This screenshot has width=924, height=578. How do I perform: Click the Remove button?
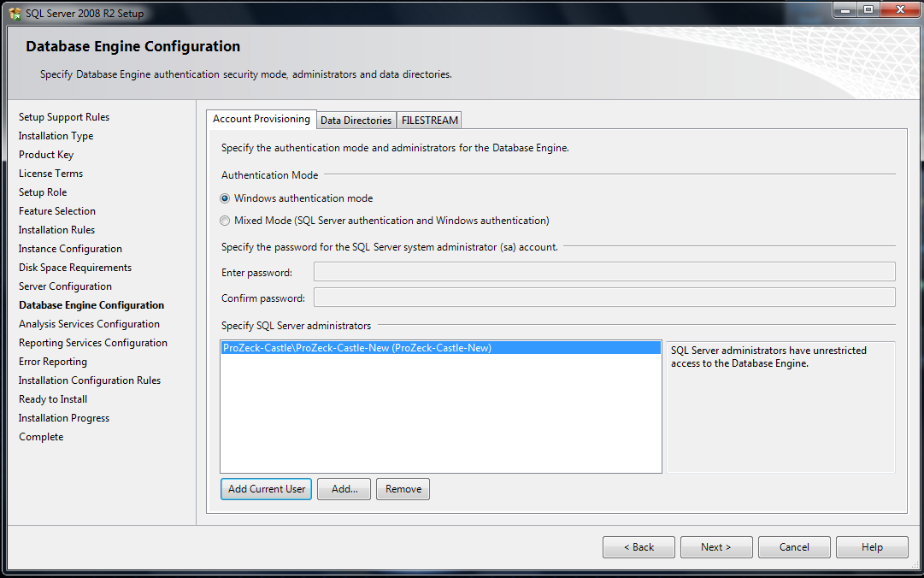[x=403, y=489]
